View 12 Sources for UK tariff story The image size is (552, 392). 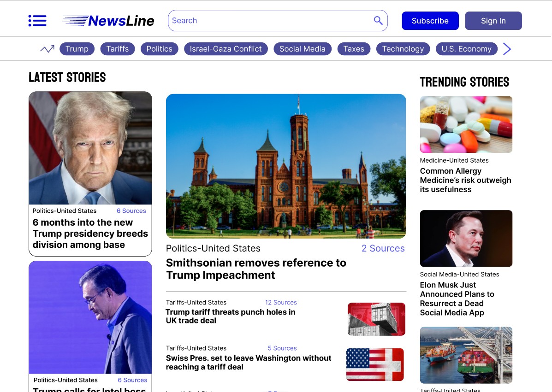click(x=281, y=303)
